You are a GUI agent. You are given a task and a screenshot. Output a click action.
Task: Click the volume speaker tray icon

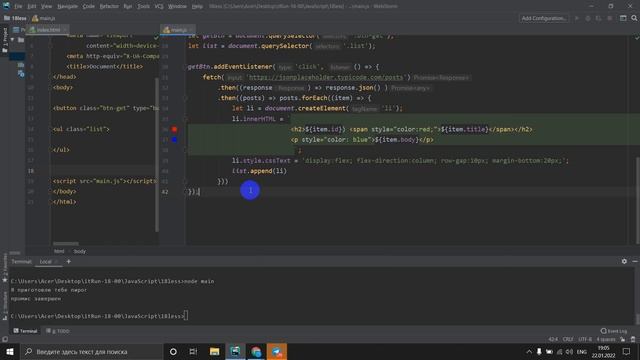[x=569, y=352]
